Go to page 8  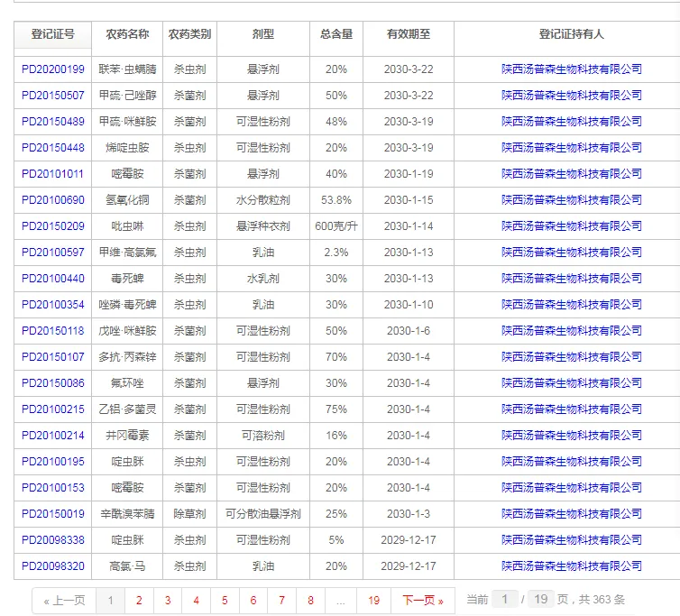coord(310,601)
